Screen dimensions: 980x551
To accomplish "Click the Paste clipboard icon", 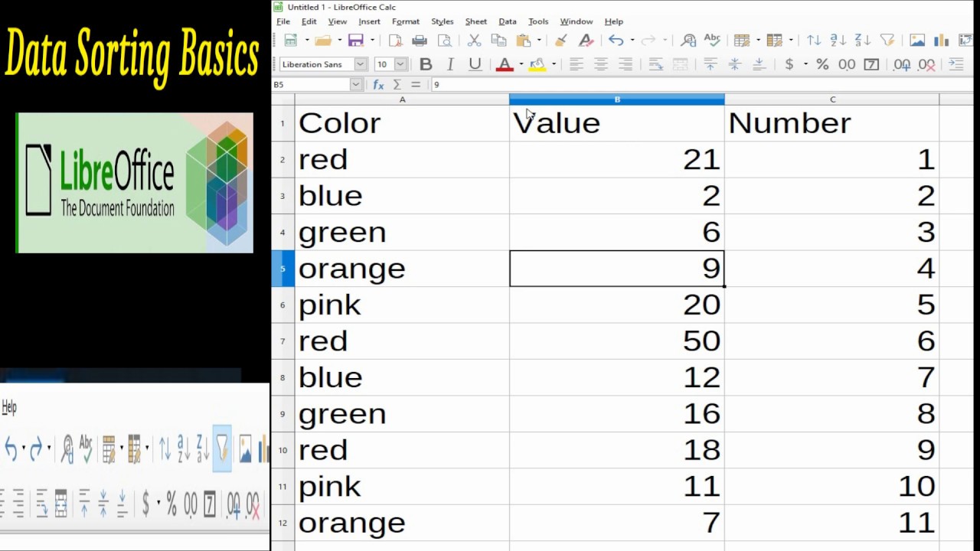I will 524,41.
